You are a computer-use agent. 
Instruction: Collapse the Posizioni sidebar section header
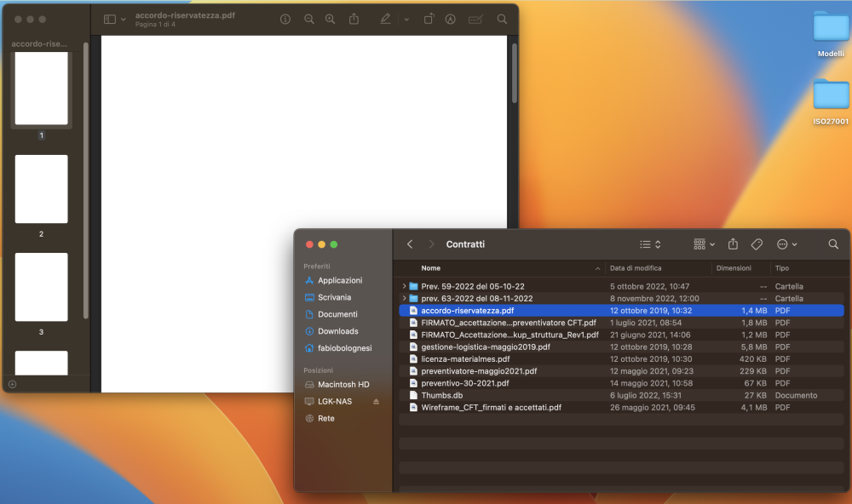318,370
